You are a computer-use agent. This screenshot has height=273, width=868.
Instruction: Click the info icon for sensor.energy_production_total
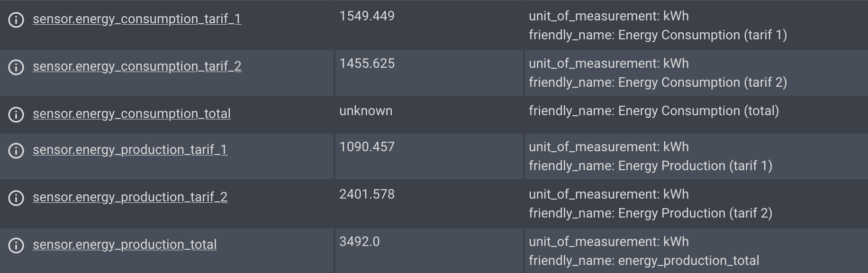(16, 245)
